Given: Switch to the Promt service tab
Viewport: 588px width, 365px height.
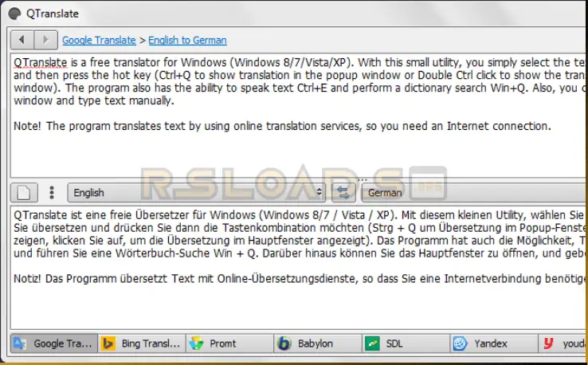Looking at the screenshot, I should tap(230, 343).
